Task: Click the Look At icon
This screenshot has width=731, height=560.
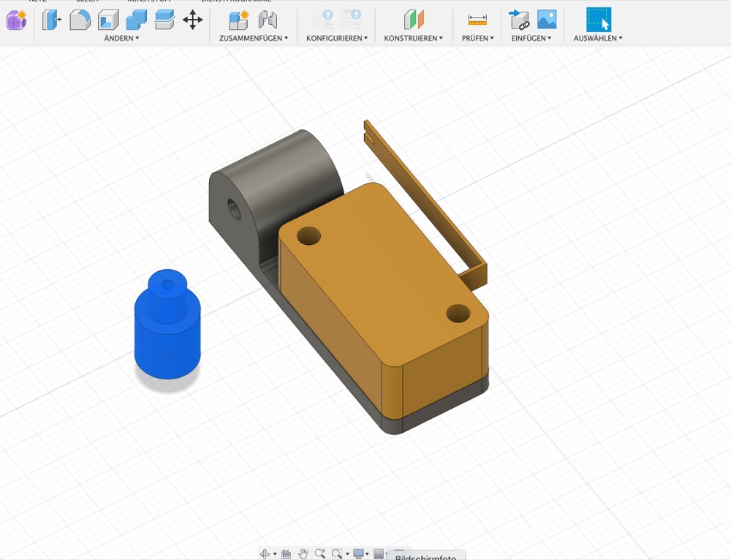Action: pyautogui.click(x=287, y=554)
